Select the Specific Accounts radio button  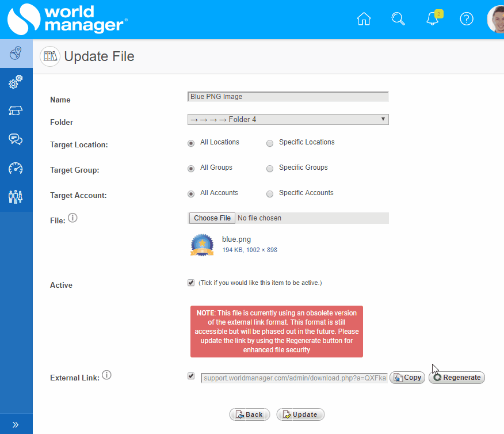[x=270, y=194]
